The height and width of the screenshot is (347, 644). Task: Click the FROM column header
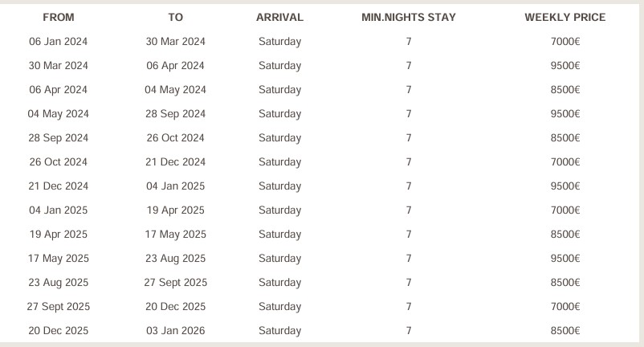coord(59,17)
